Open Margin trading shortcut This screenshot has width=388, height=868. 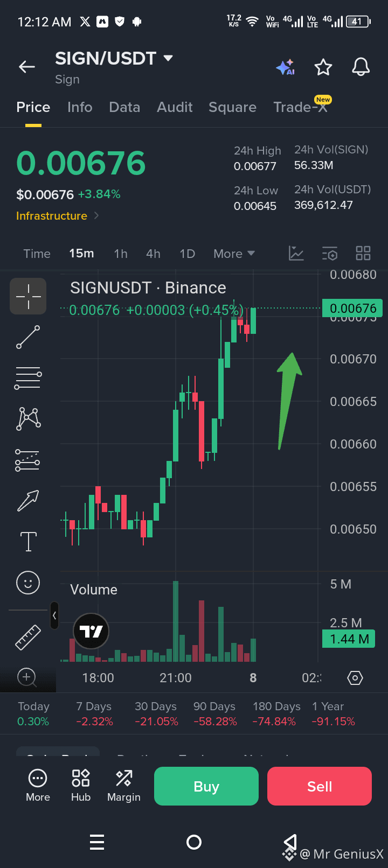coord(124,786)
